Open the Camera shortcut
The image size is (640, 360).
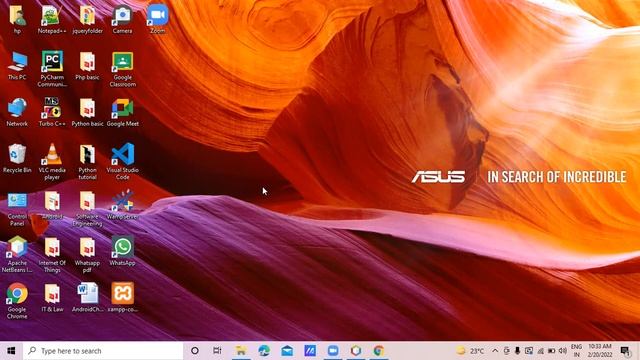[122, 20]
